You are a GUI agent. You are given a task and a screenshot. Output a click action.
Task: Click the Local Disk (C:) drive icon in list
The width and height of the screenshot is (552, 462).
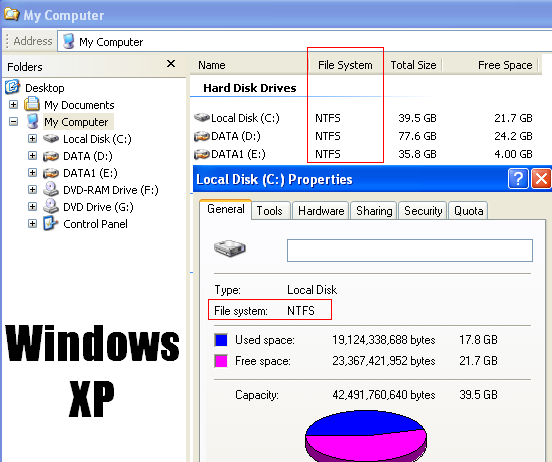[x=202, y=117]
